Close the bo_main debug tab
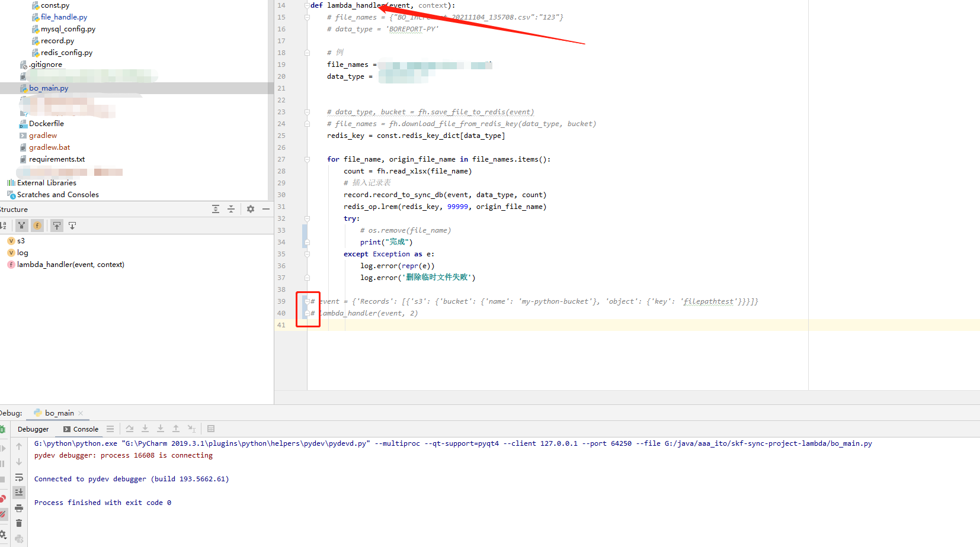Image resolution: width=980 pixels, height=547 pixels. point(81,413)
